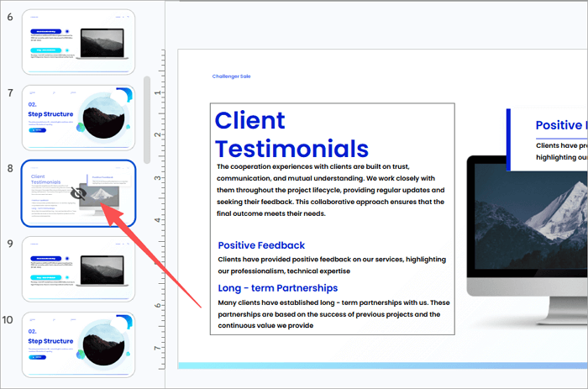Click the paragraph under Long - term Partnerships

[x=331, y=314]
